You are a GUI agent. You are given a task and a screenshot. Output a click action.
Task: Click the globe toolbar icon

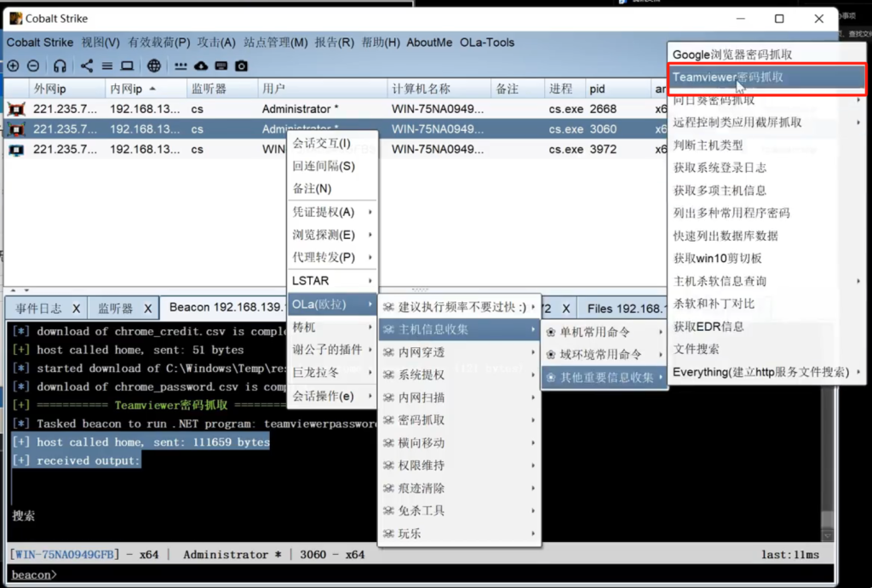click(154, 66)
